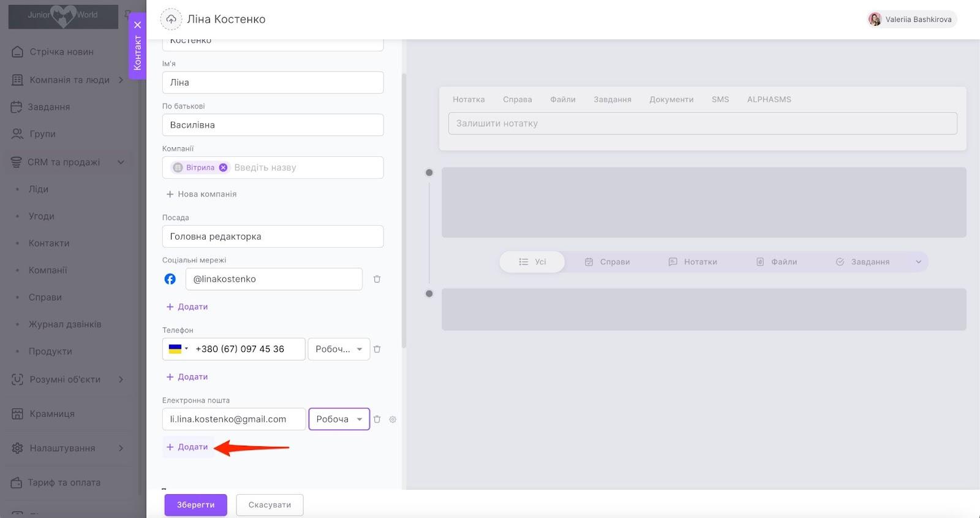Add another email with Додати link
The height and width of the screenshot is (518, 980).
[187, 447]
